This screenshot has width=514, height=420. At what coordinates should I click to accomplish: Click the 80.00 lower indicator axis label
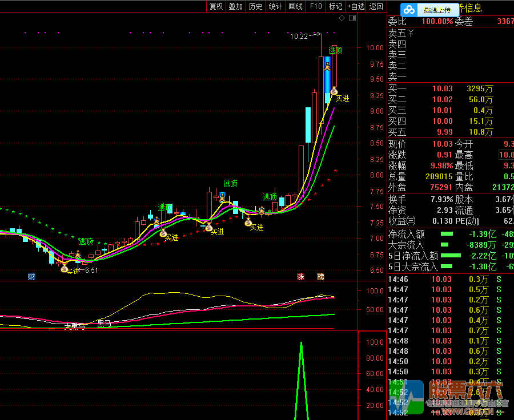[x=375, y=358]
